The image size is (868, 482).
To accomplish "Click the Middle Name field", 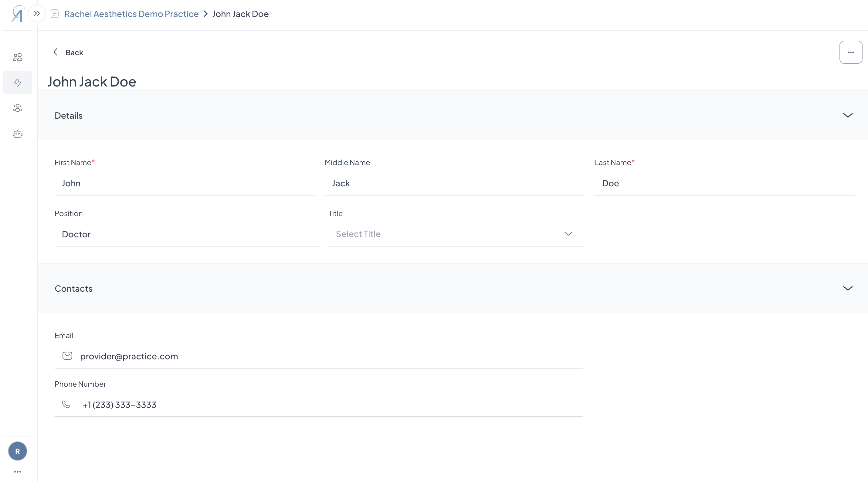I will [x=455, y=183].
